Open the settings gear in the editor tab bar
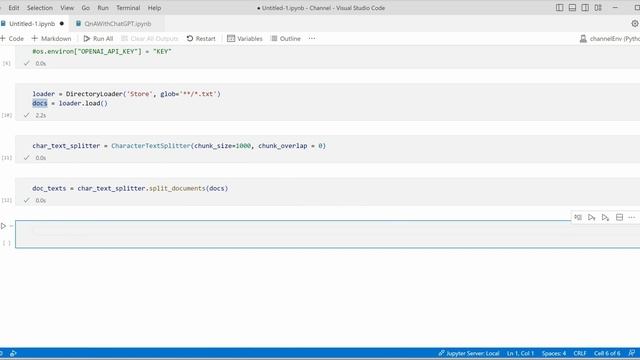640x360 pixels. [635, 24]
